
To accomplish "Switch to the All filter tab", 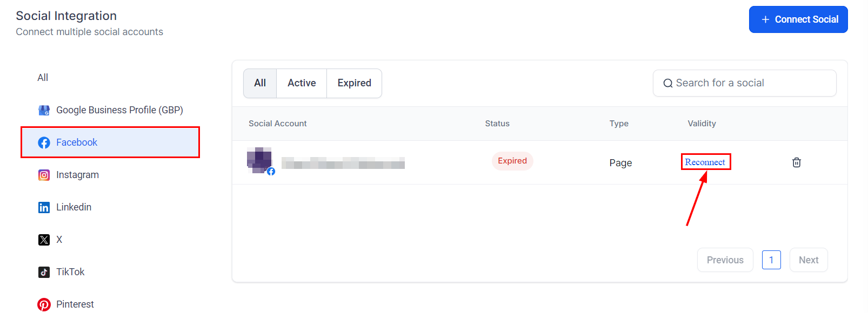I will click(260, 83).
